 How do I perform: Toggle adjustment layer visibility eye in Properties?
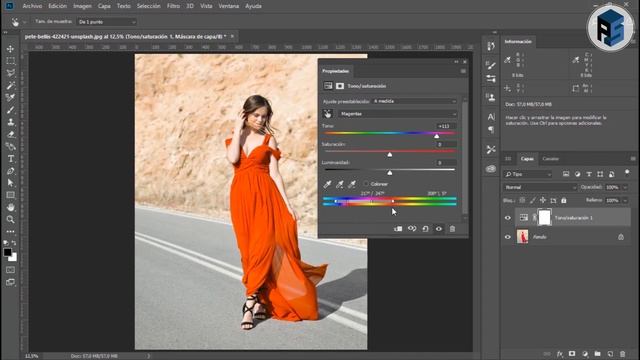(x=439, y=229)
